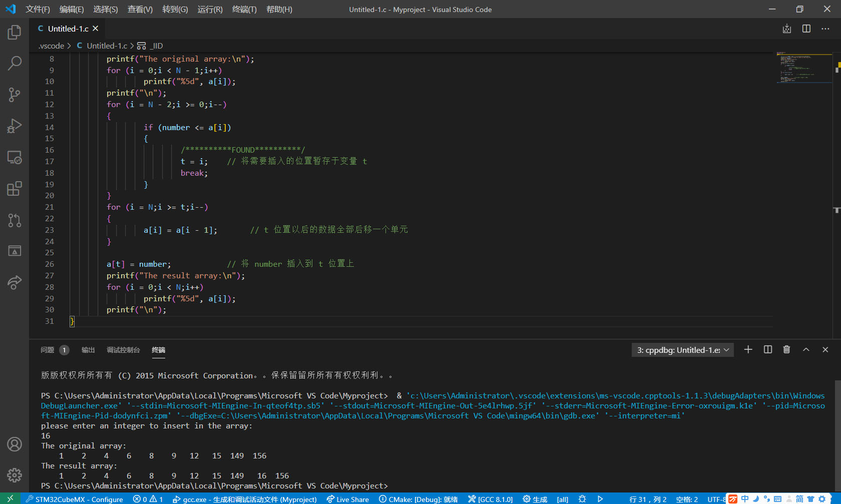The image size is (841, 504).
Task: Select the Untitled-1.c editor tab
Action: [x=68, y=29]
